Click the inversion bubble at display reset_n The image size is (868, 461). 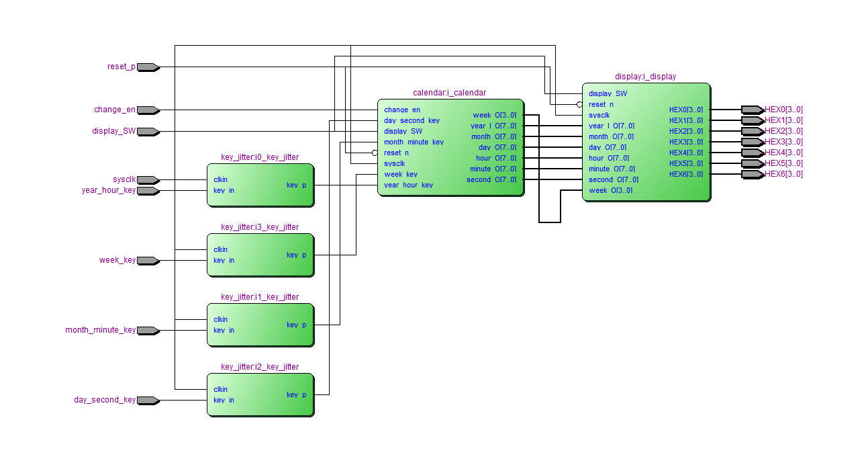tap(579, 104)
